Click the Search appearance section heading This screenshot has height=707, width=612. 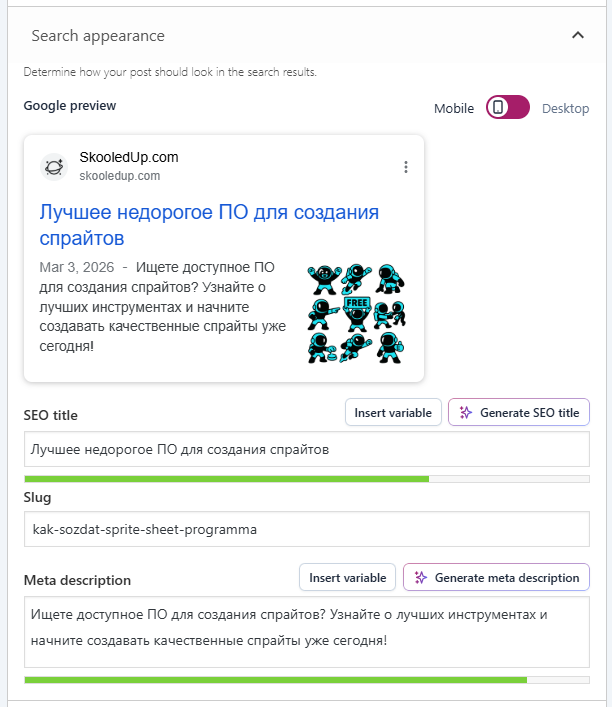point(98,36)
